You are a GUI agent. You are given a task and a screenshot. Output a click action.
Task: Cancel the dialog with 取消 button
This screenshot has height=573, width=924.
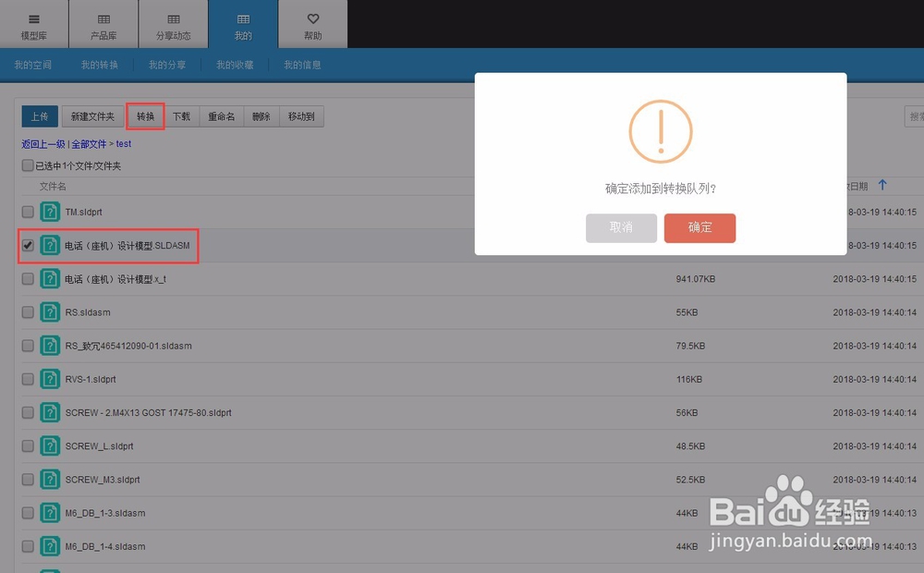621,228
